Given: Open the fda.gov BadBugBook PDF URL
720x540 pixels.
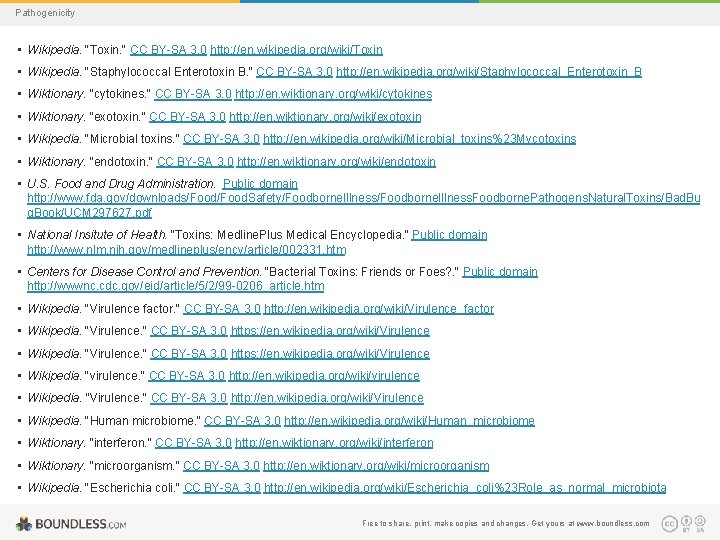Looking at the screenshot, I should pos(364,205).
